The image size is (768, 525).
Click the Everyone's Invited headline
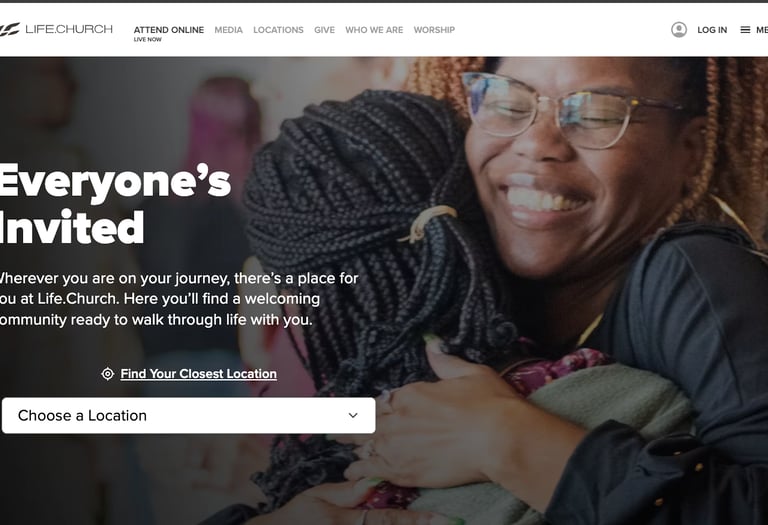[115, 205]
